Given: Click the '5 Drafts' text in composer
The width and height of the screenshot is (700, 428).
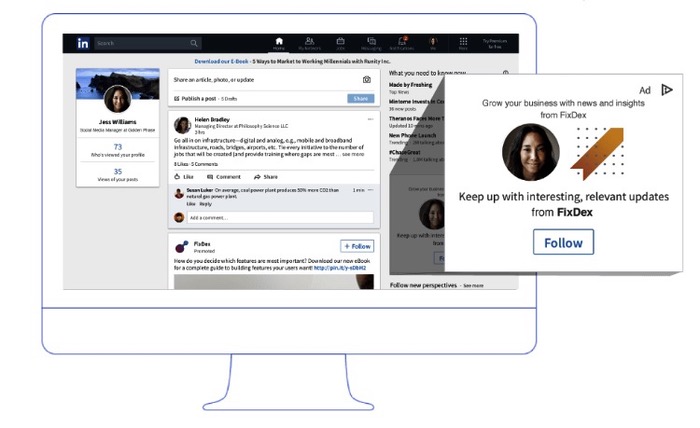Looking at the screenshot, I should [229, 99].
